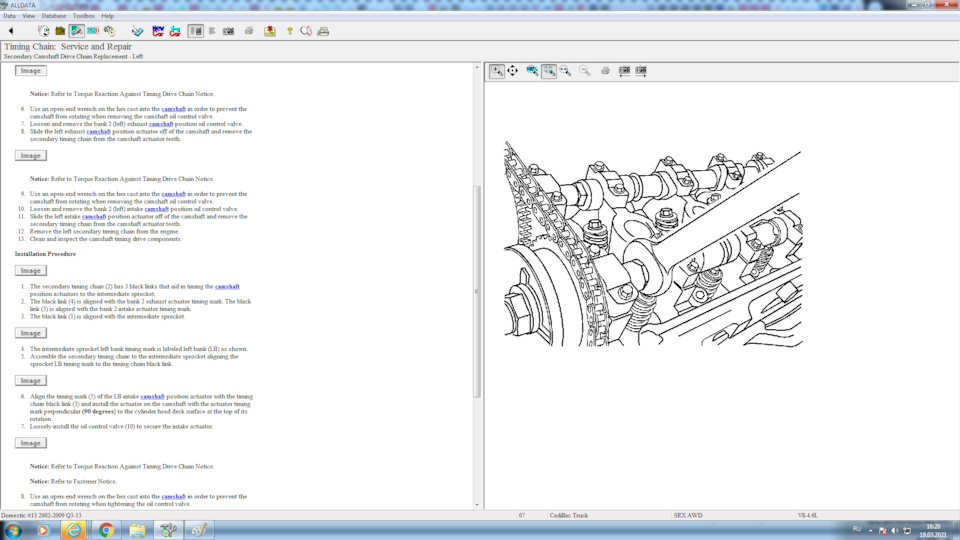
Task: Click the back arrow in the main toolbar
Action: (11, 31)
